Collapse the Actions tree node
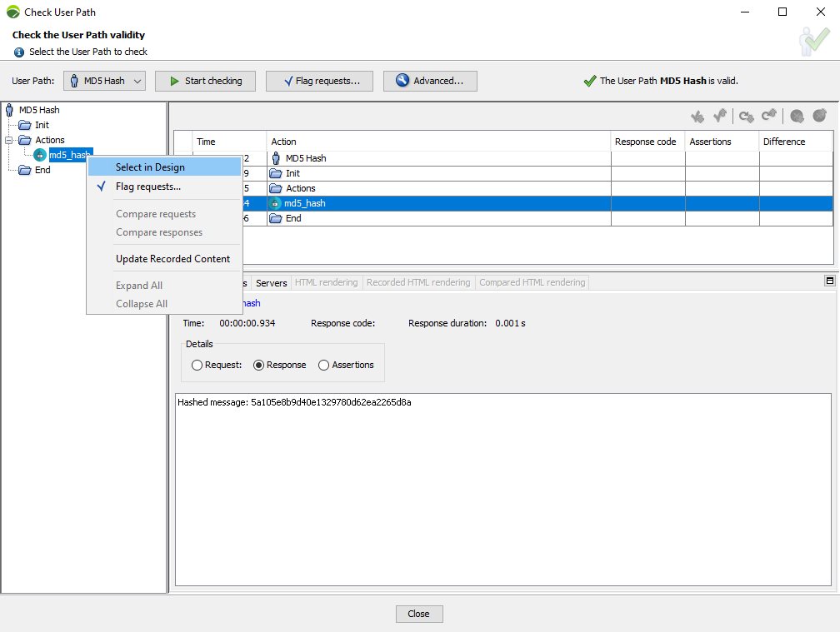This screenshot has width=840, height=632. [x=9, y=140]
